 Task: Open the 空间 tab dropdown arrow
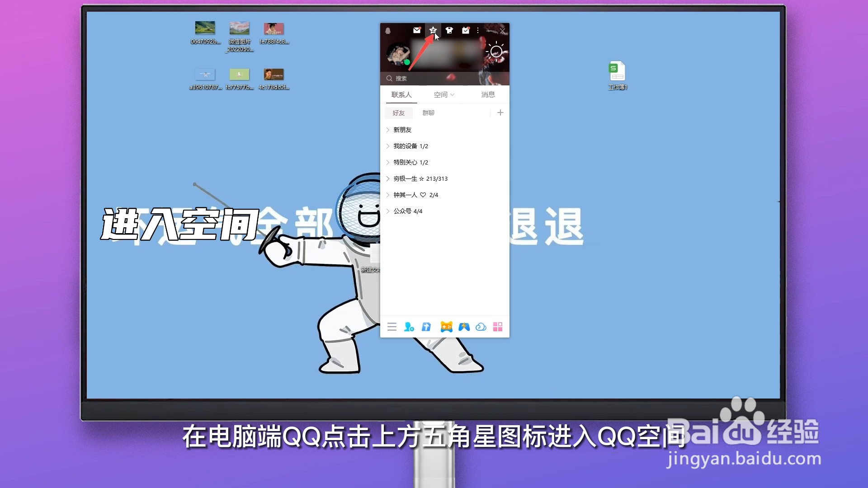(x=453, y=95)
